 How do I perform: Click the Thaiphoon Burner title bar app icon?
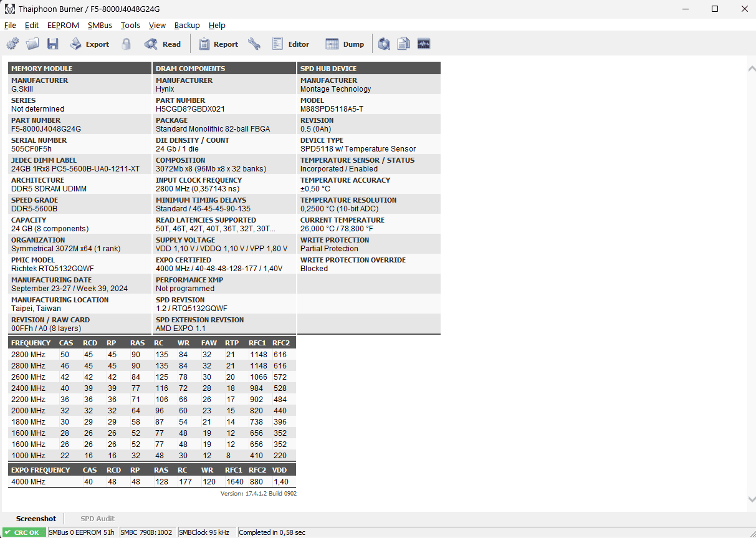[10, 9]
